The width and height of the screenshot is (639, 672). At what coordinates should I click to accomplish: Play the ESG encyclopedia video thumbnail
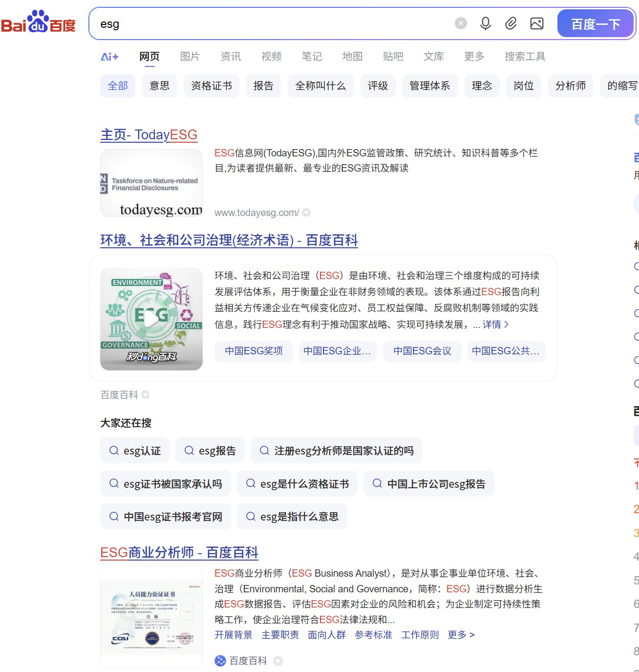pos(151,319)
